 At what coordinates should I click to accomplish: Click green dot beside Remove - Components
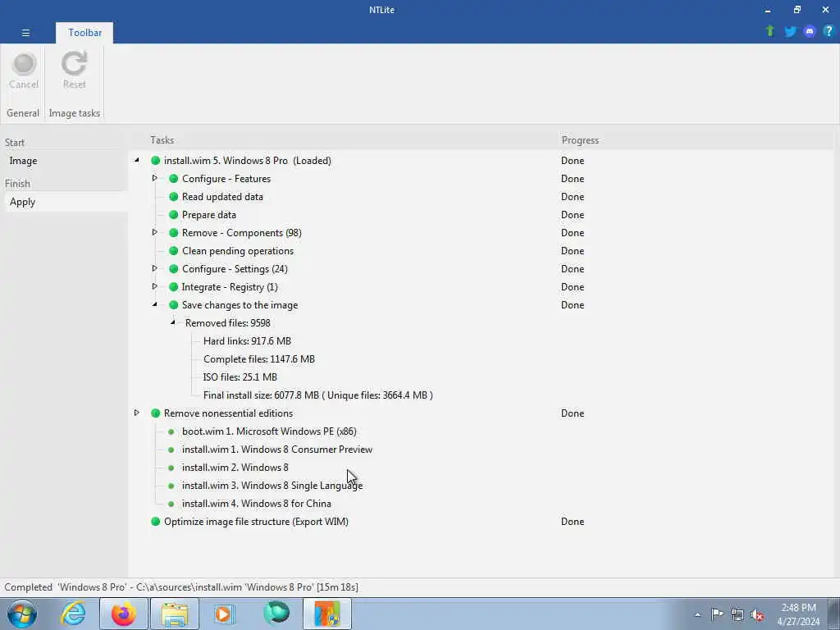click(174, 232)
